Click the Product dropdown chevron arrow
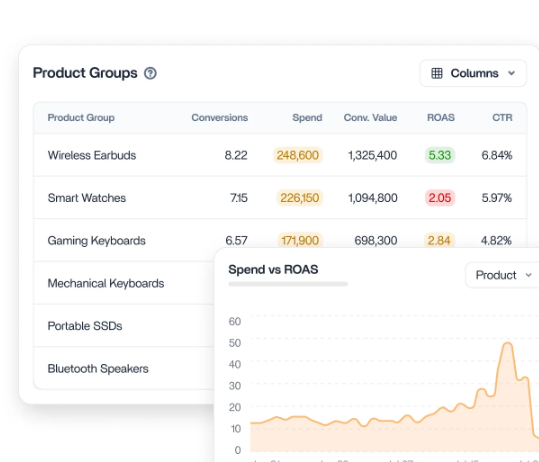This screenshot has height=462, width=539. 529,275
